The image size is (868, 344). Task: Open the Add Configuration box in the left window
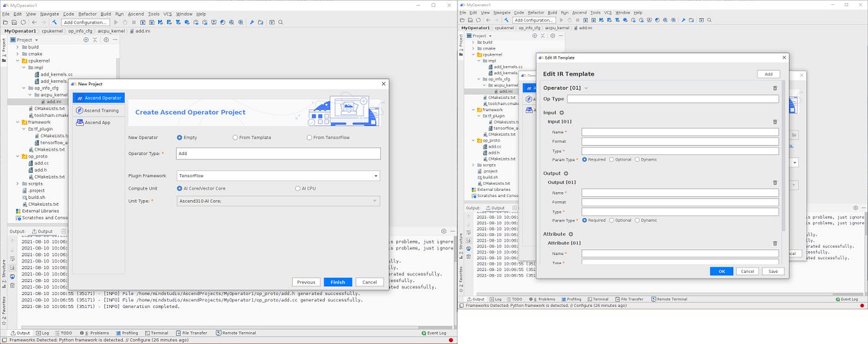(86, 22)
